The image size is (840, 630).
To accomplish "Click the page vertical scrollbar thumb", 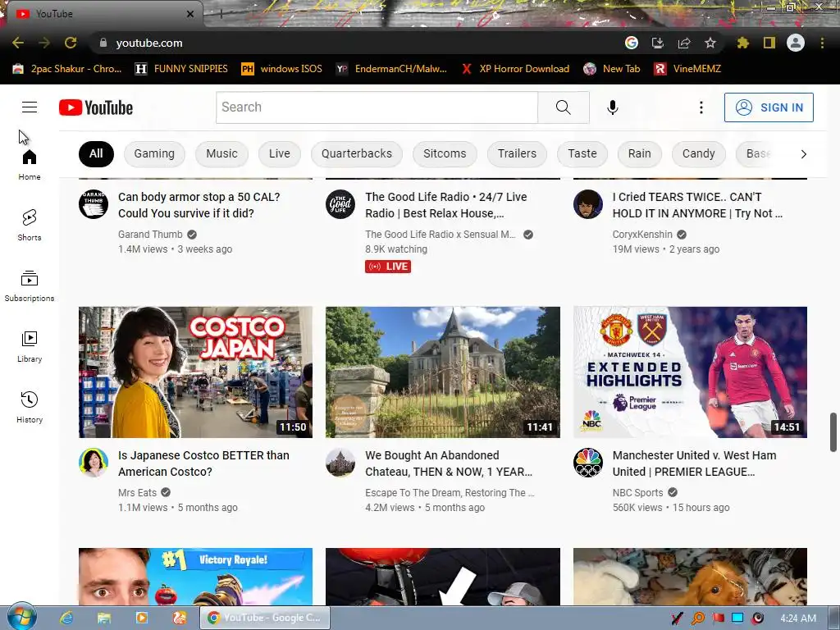I will (x=833, y=431).
